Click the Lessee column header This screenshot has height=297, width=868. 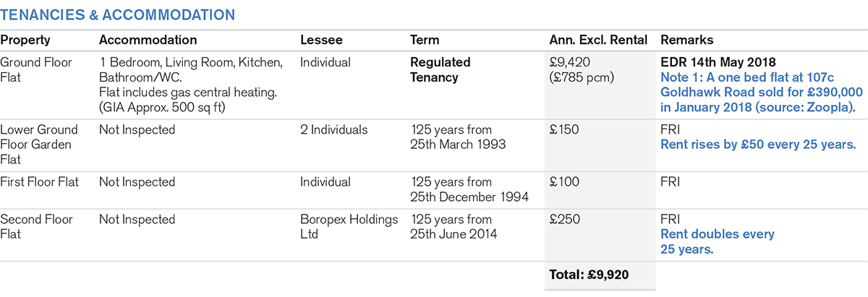pyautogui.click(x=321, y=40)
